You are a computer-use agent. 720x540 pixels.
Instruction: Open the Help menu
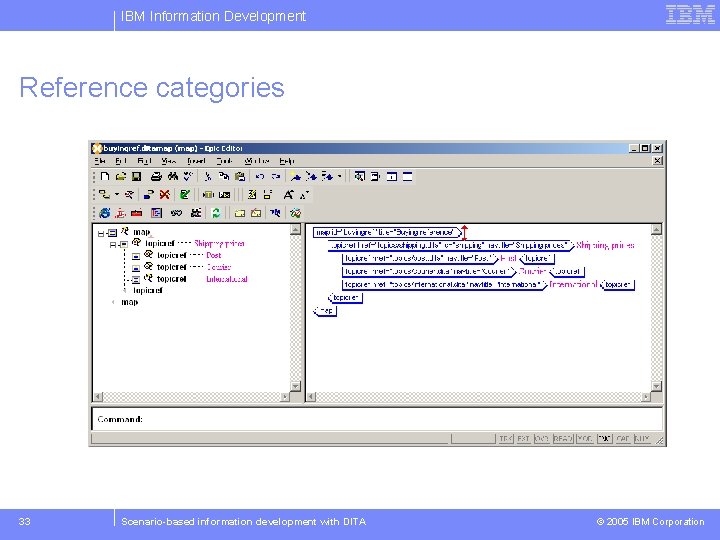(287, 161)
